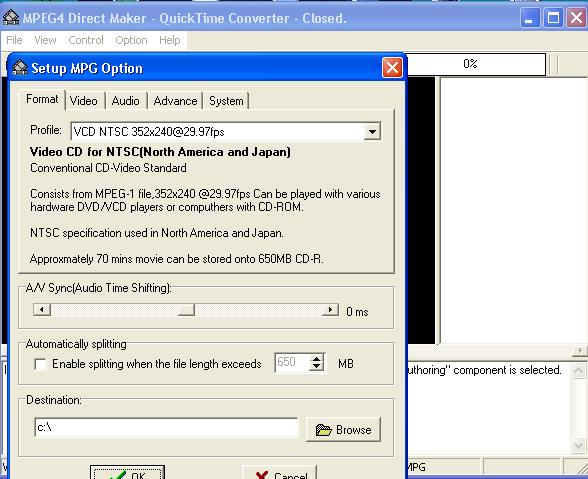Close the Setup MPG Option dialog
The width and height of the screenshot is (588, 479).
pyautogui.click(x=392, y=68)
